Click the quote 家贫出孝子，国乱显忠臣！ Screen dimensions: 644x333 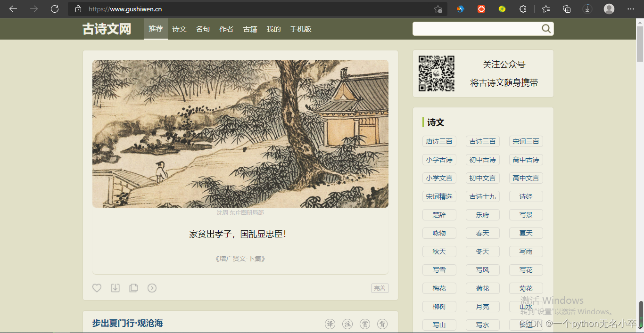click(238, 234)
